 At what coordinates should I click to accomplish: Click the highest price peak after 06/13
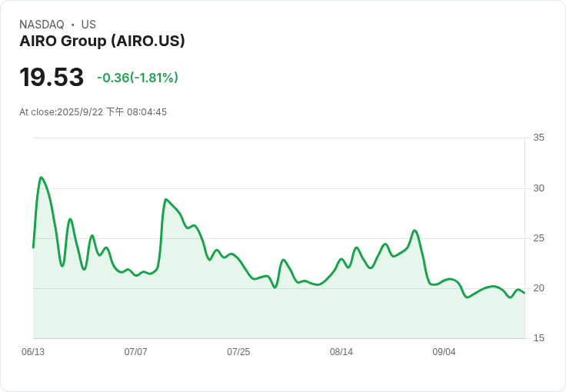[x=42, y=178]
